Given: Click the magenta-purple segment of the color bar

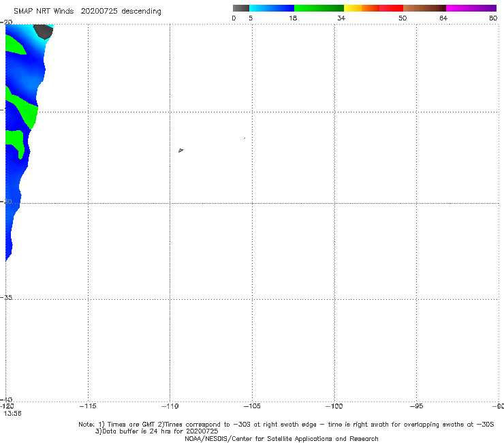Looking at the screenshot, I should coord(471,8).
